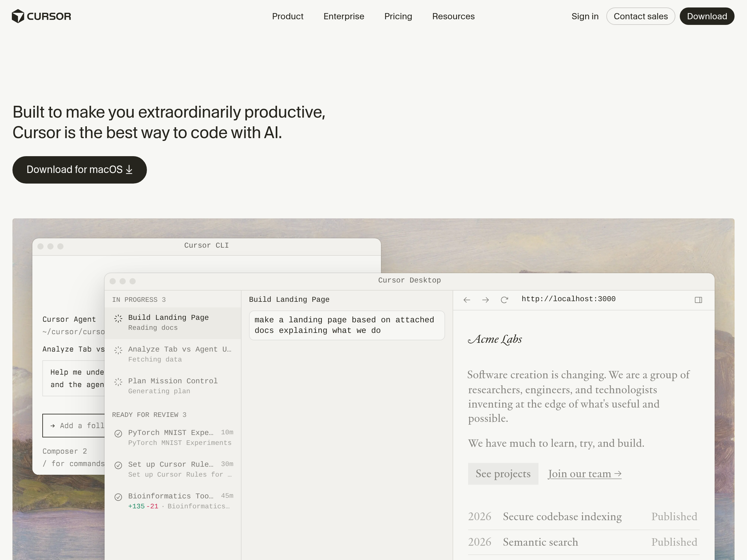Click the Build Landing Page chat header
Viewport: 747px width, 560px height.
pos(289,299)
